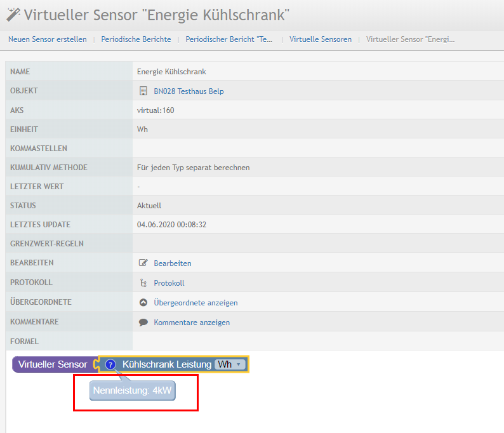The width and height of the screenshot is (504, 433).
Task: Open the BN028 Testhaus Belp object link
Action: (x=189, y=91)
